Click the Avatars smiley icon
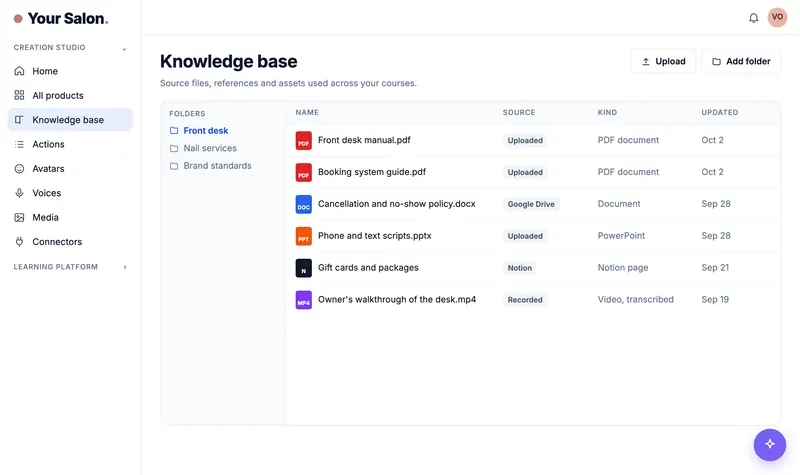 (x=19, y=169)
